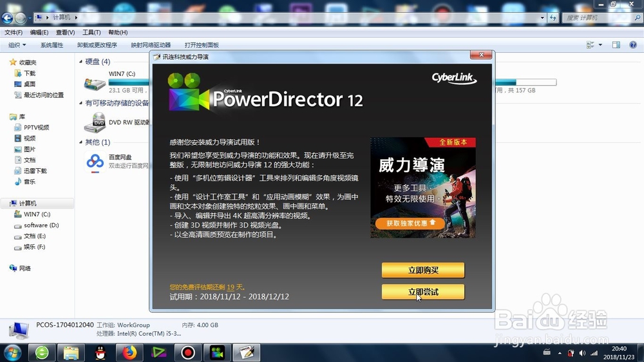The width and height of the screenshot is (644, 362).
Task: Click the Explorer forward navigation arrow
Action: (20, 17)
